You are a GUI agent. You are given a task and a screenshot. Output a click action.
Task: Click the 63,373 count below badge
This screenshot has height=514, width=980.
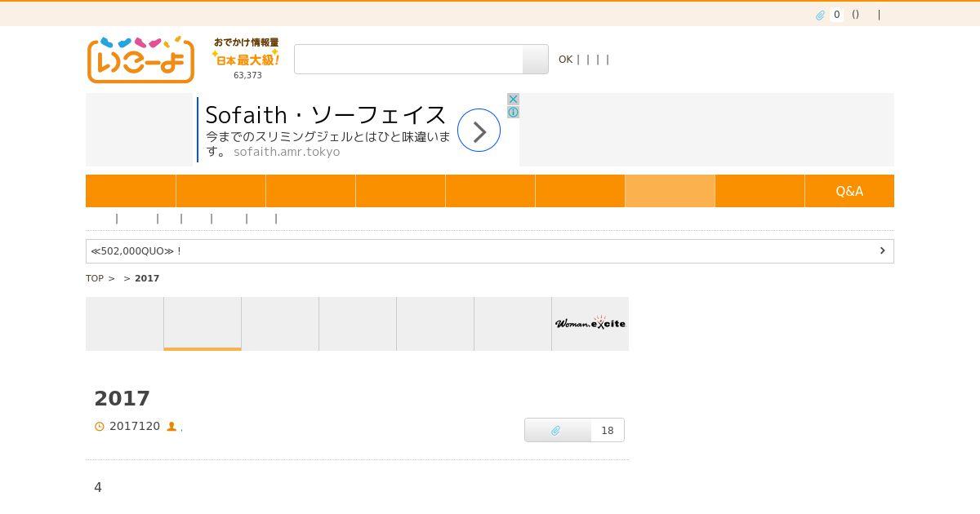[247, 75]
